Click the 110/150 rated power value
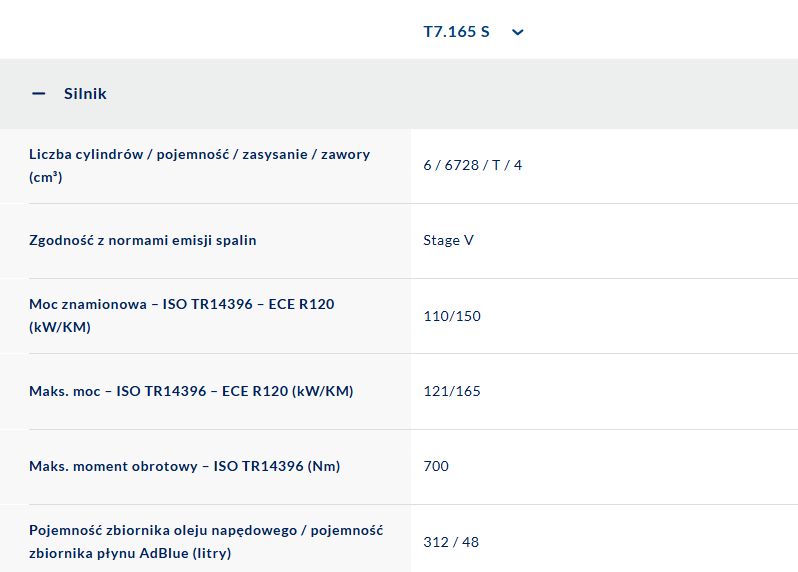The height and width of the screenshot is (572, 798). pyautogui.click(x=452, y=316)
